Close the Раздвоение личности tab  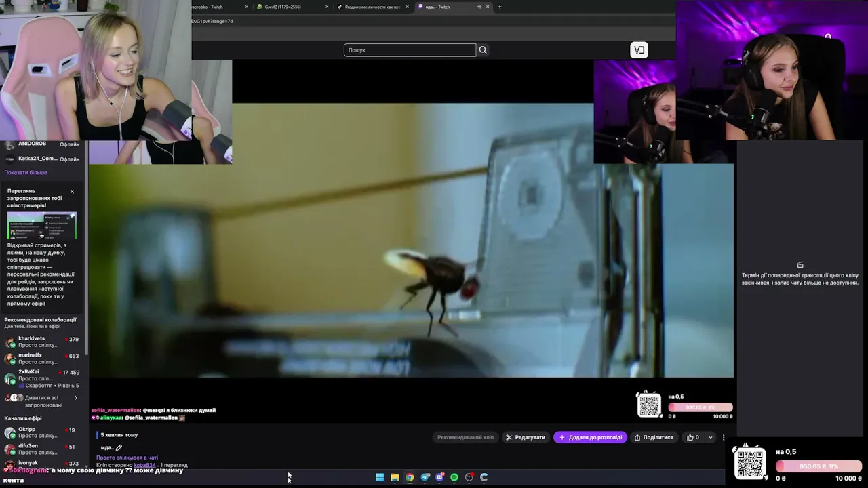[408, 7]
